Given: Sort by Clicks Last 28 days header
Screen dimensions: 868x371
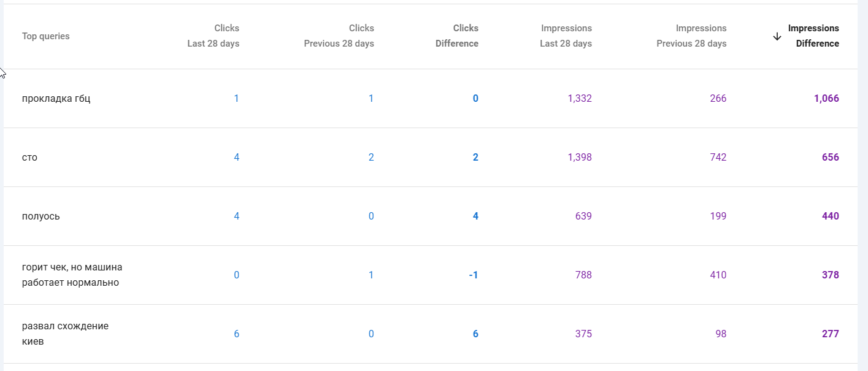Looking at the screenshot, I should click(213, 36).
